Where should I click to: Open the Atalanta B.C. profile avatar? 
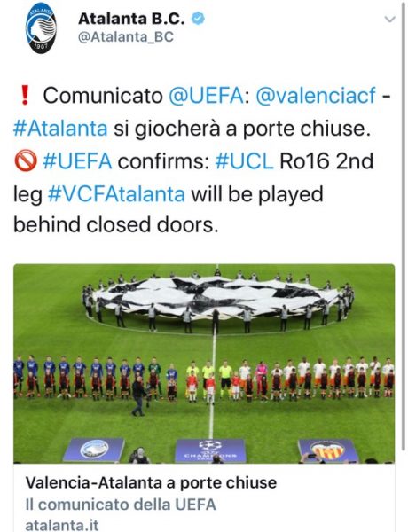click(41, 28)
